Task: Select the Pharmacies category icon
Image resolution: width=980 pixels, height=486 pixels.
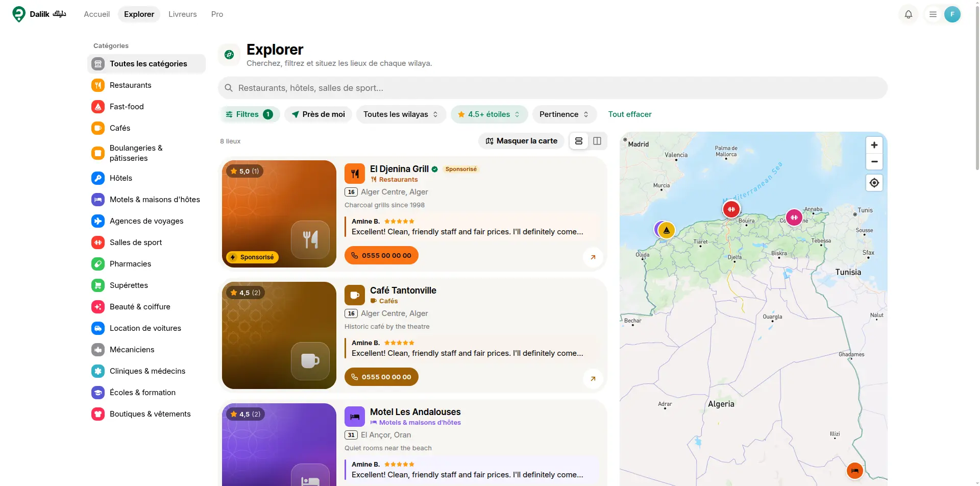Action: (98, 264)
